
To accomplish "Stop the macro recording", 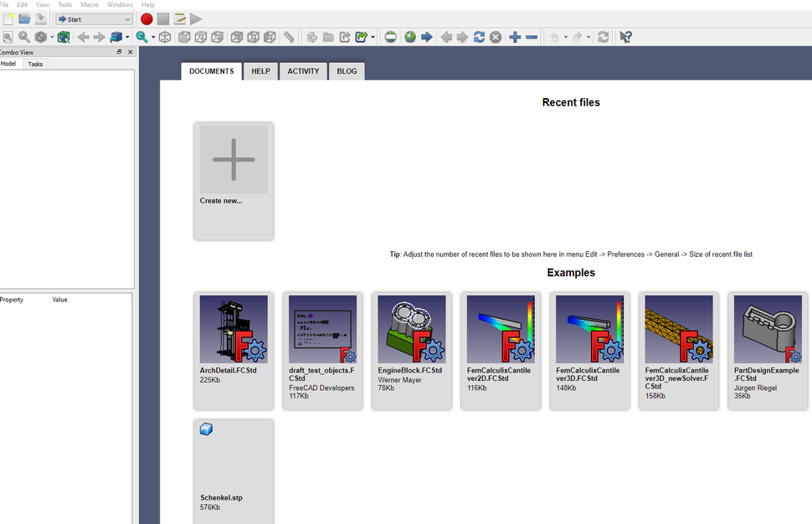I will coord(164,18).
